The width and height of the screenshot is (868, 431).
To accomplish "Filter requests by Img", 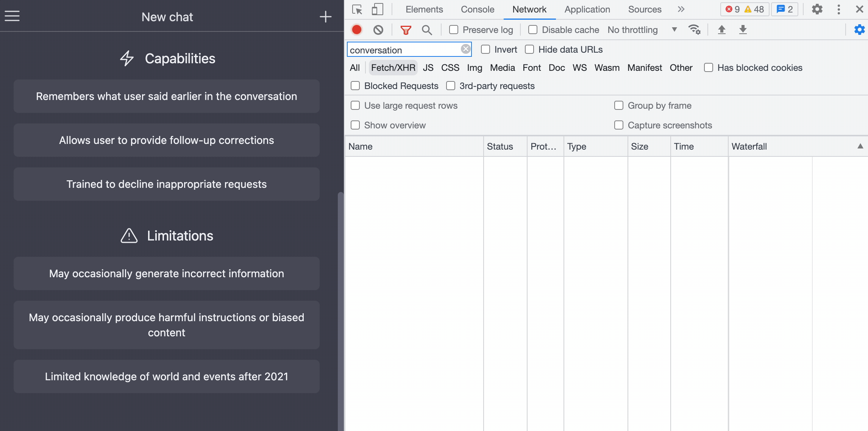I will coord(475,68).
